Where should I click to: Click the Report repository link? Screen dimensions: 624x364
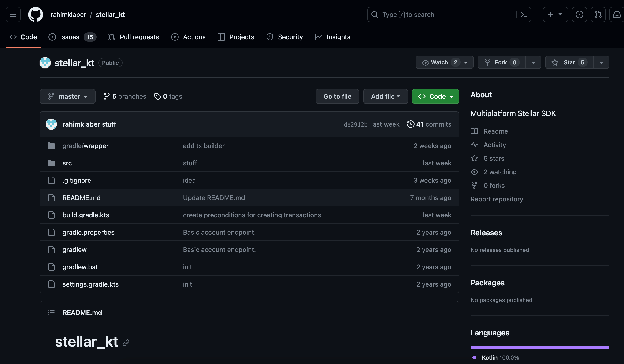coord(497,199)
